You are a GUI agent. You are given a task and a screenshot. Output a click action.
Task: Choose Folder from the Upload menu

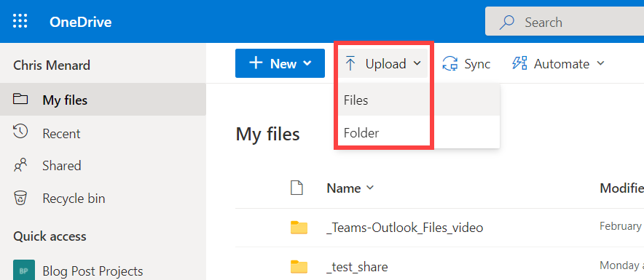tap(418, 132)
